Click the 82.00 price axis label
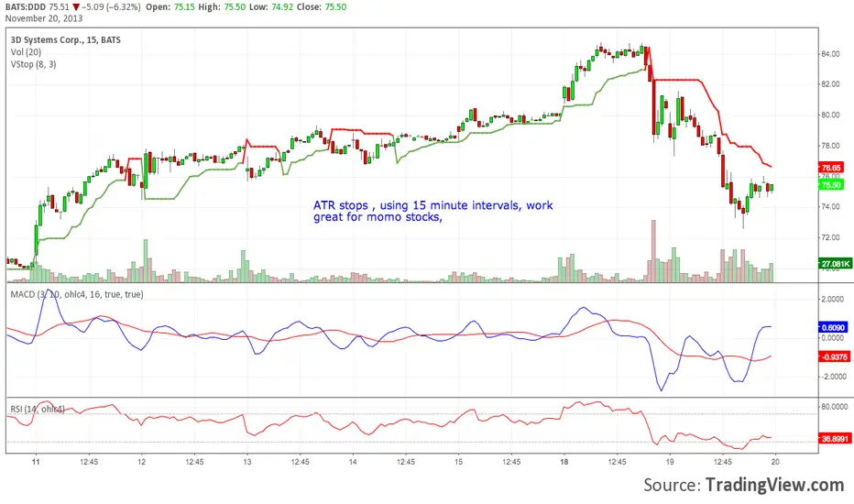This screenshot has width=854, height=504. coord(830,84)
